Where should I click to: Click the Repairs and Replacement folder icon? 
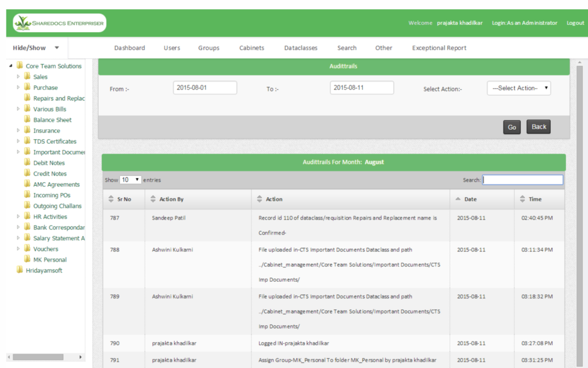coord(28,98)
